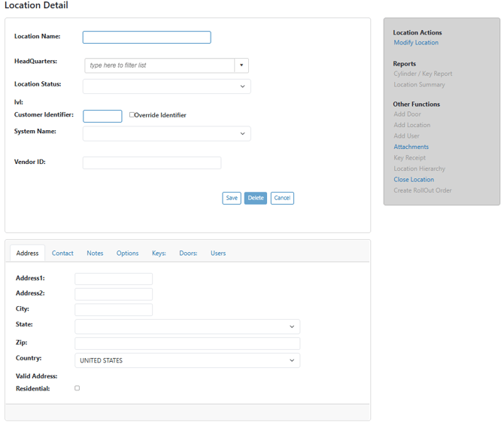Click the Close Location link
Viewport: 504px width, 425px height.
click(414, 180)
